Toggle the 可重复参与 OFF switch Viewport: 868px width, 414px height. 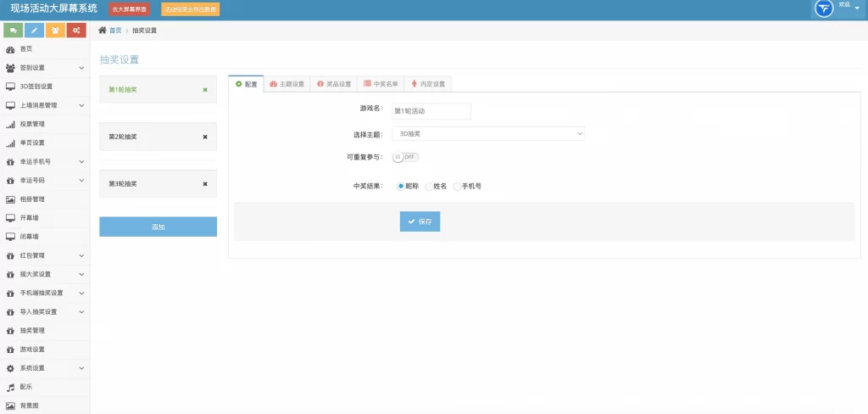[405, 158]
